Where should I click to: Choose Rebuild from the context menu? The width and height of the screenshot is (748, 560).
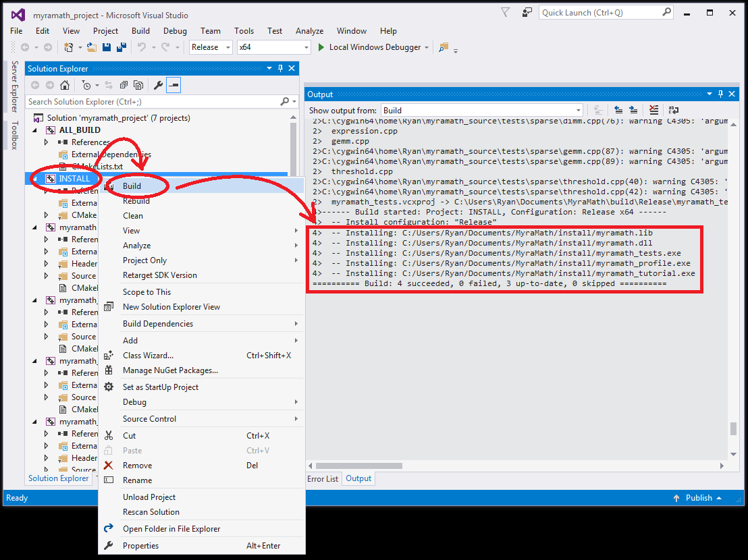point(203,201)
